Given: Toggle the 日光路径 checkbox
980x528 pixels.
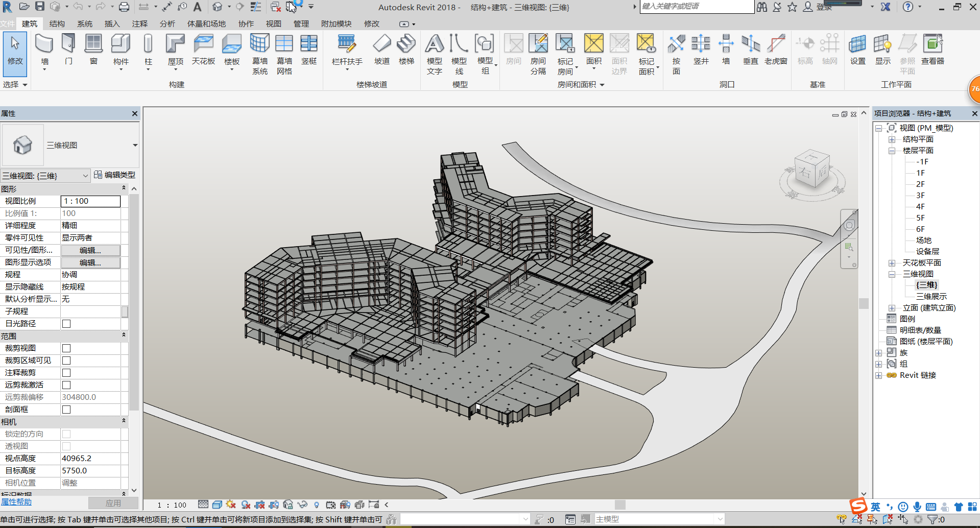Looking at the screenshot, I should (66, 324).
